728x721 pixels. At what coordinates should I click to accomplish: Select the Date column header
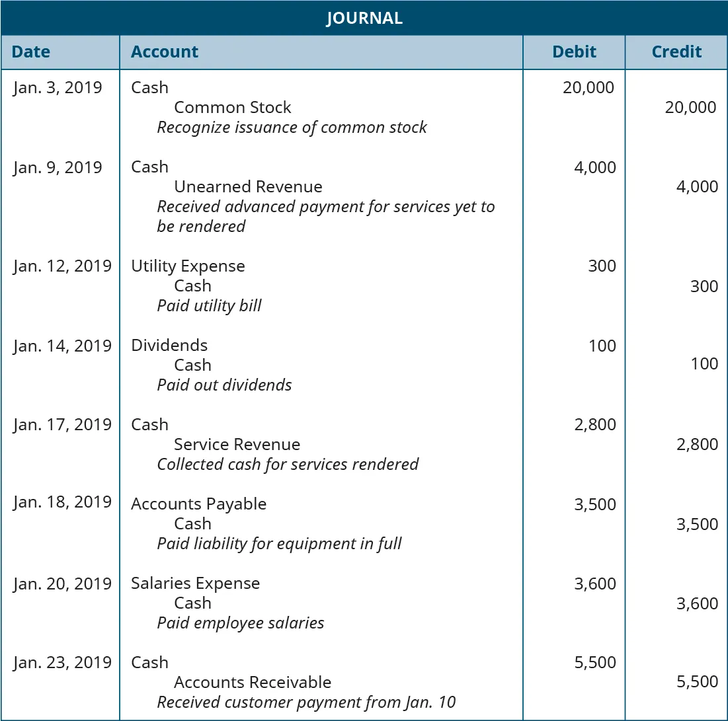tap(31, 52)
